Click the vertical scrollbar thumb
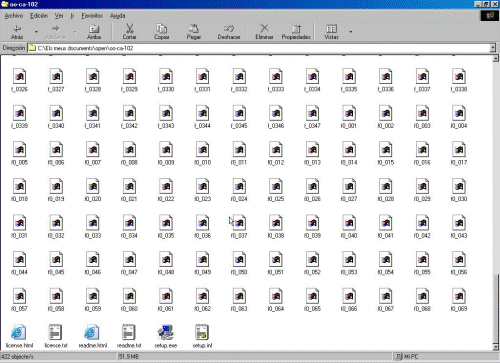Viewport: 500px width, 363px height. pyautogui.click(x=496, y=309)
